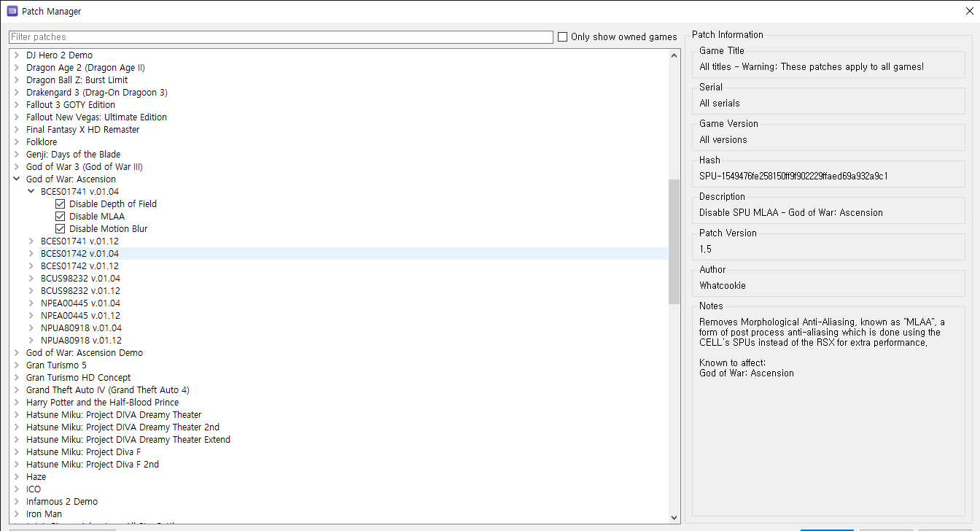Expand the DJ Hero 2 Demo entry
The height and width of the screenshot is (531, 980).
(x=17, y=55)
